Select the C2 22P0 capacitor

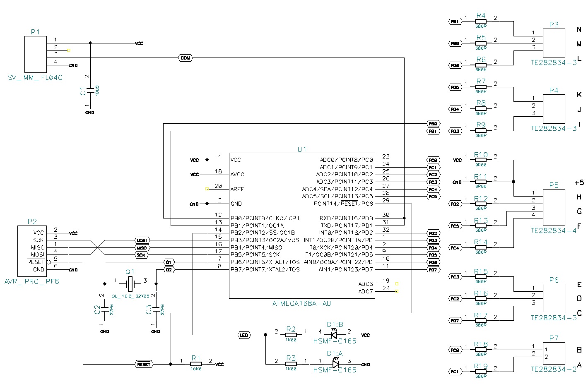coord(105,309)
